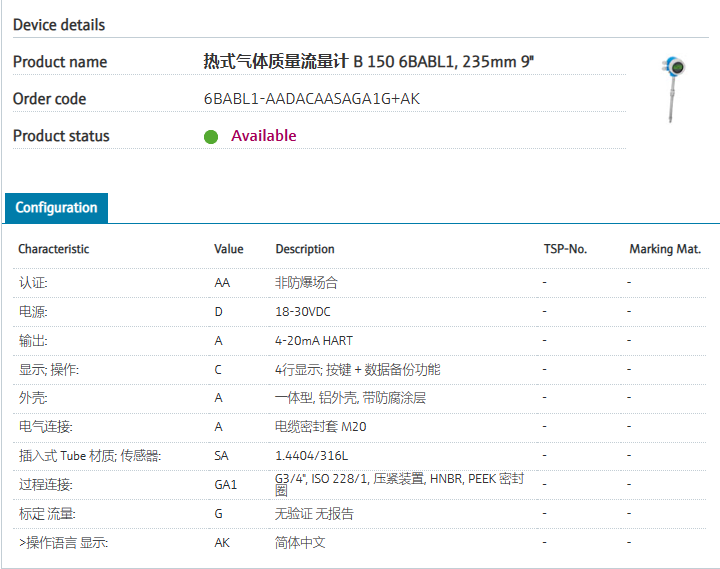Click the Characteristic column header
The image size is (720, 569).
[53, 249]
